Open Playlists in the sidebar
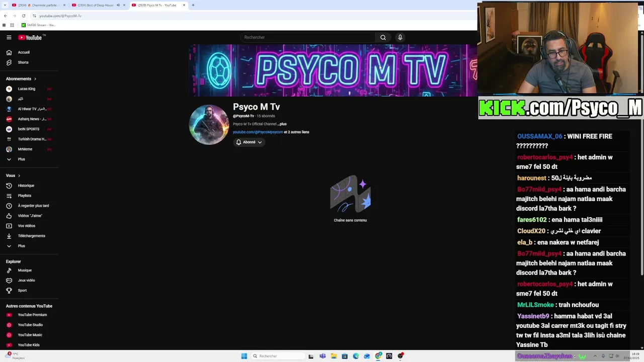The width and height of the screenshot is (644, 362). tap(25, 196)
